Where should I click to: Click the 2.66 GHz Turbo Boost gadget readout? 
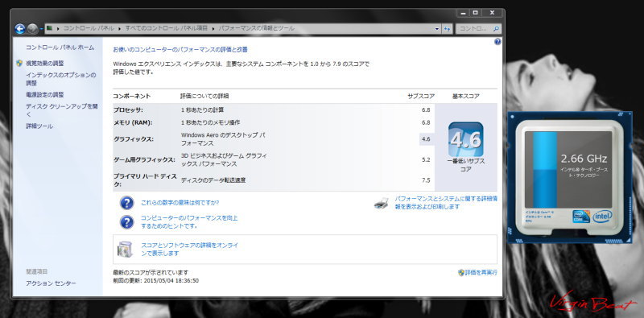[584, 159]
